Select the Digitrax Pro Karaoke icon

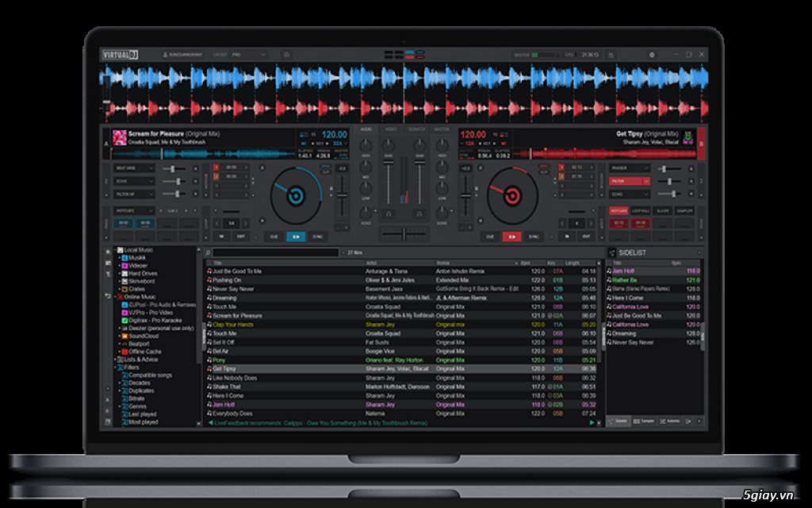coord(125,319)
